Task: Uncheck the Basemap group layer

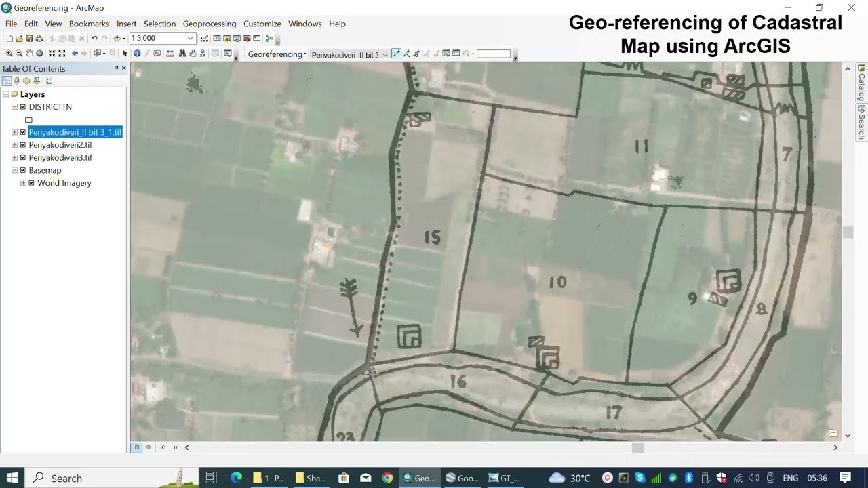Action: (23, 170)
